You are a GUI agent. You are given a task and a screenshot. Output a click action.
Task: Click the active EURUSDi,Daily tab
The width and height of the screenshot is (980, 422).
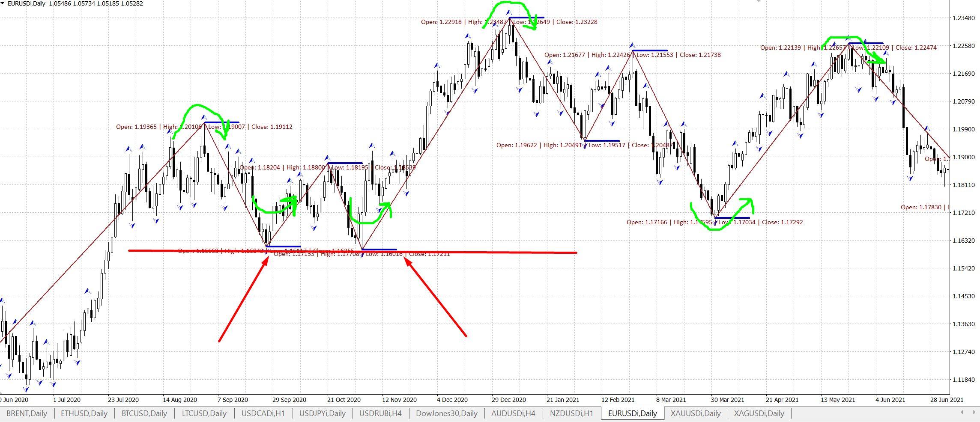click(x=632, y=413)
